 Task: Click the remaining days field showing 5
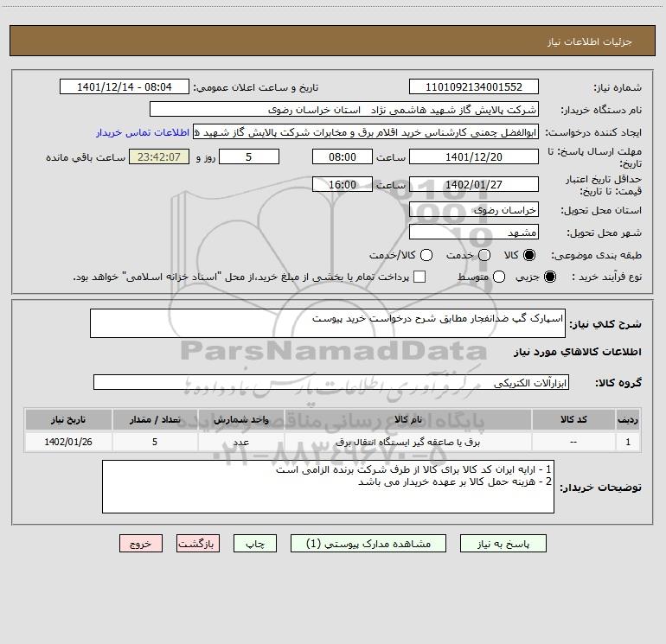click(249, 156)
